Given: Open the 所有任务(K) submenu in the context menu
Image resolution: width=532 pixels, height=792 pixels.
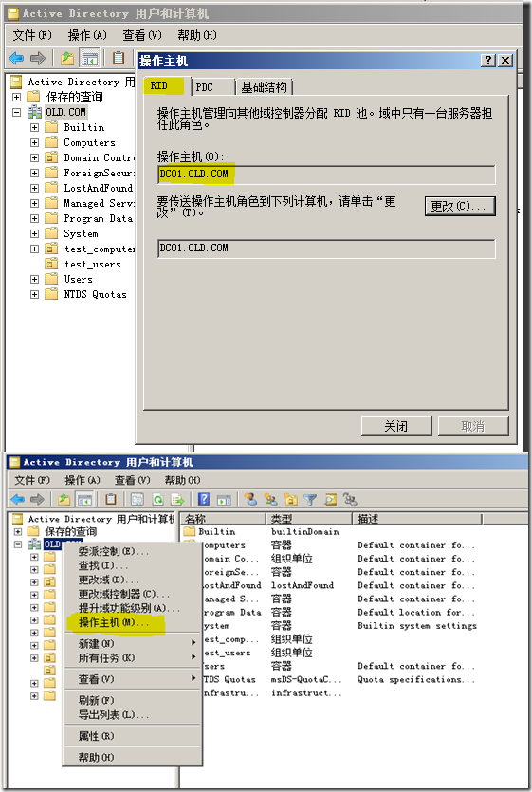Looking at the screenshot, I should pyautogui.click(x=133, y=657).
